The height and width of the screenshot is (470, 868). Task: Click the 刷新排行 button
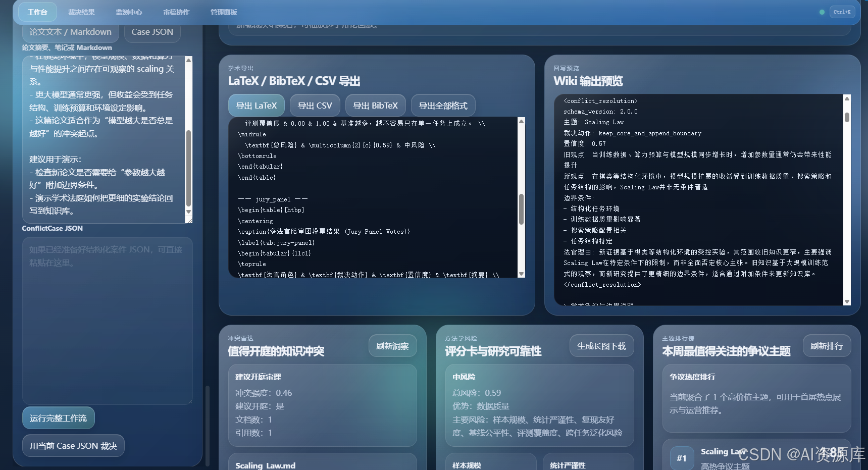click(827, 346)
